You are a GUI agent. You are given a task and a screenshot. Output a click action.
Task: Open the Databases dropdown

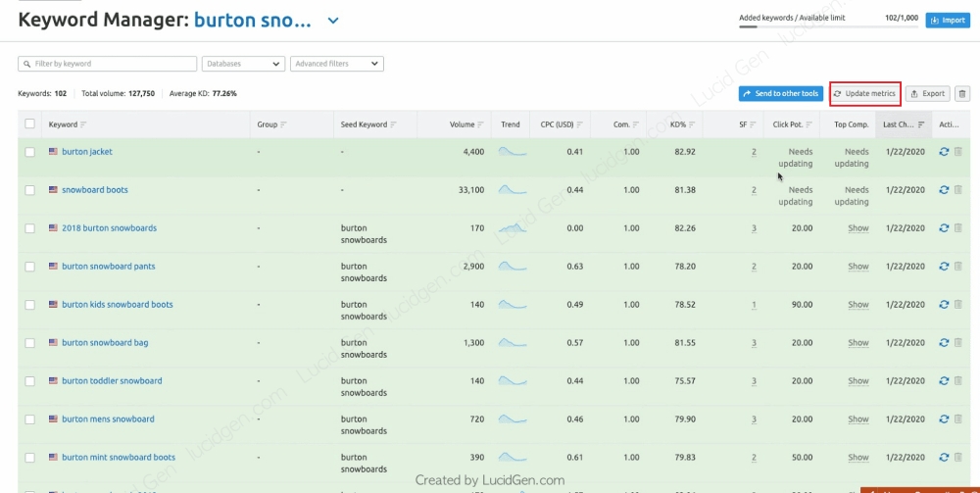click(242, 64)
